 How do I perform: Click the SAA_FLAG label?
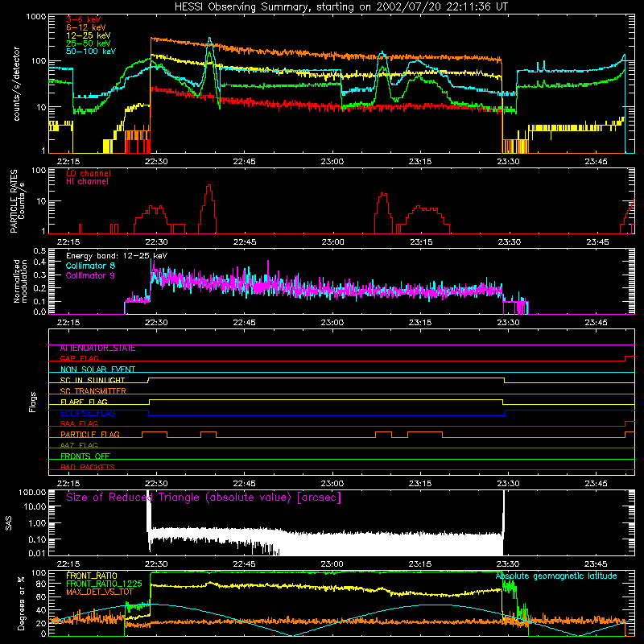[x=79, y=423]
